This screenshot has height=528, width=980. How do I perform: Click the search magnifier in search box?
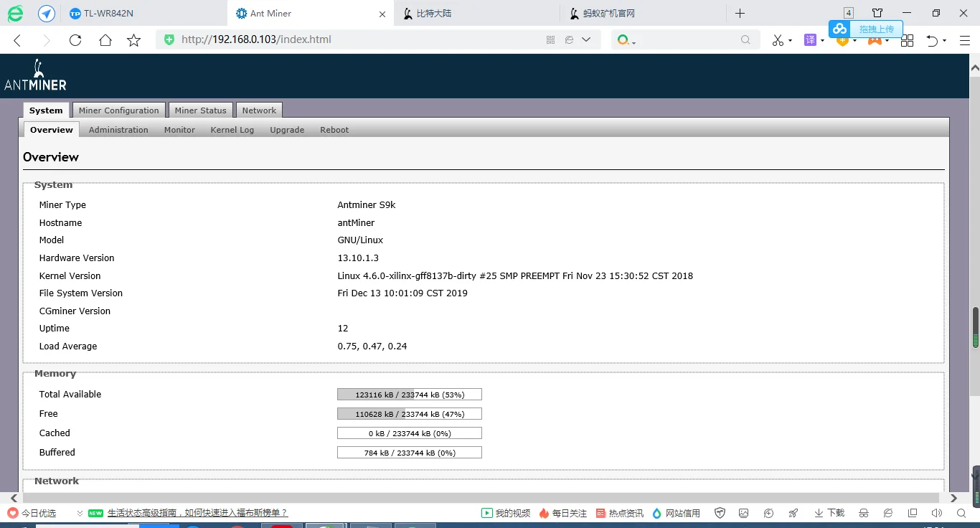pyautogui.click(x=746, y=40)
